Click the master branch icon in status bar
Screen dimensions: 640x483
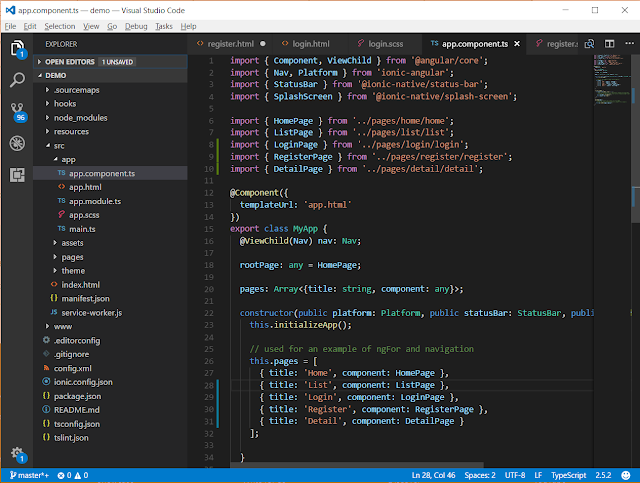click(x=13, y=475)
